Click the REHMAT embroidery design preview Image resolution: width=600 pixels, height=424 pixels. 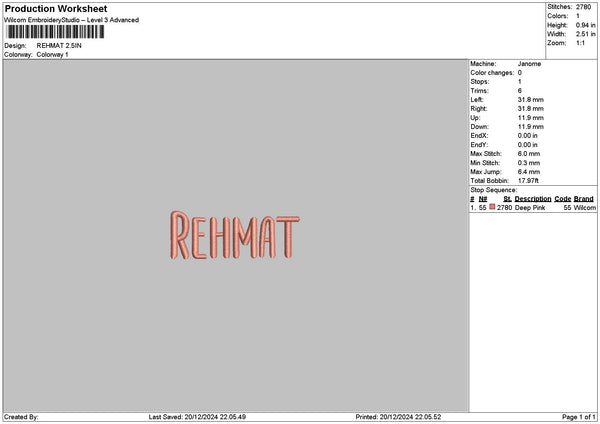tap(235, 235)
